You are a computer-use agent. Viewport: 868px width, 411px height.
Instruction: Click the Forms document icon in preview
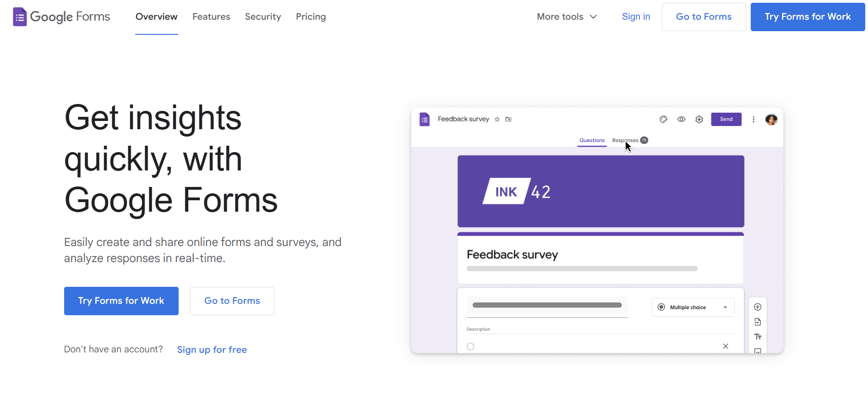pyautogui.click(x=425, y=120)
